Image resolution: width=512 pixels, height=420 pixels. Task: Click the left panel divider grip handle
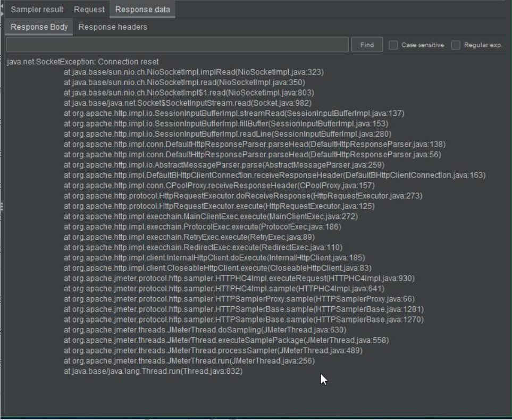point(2,206)
